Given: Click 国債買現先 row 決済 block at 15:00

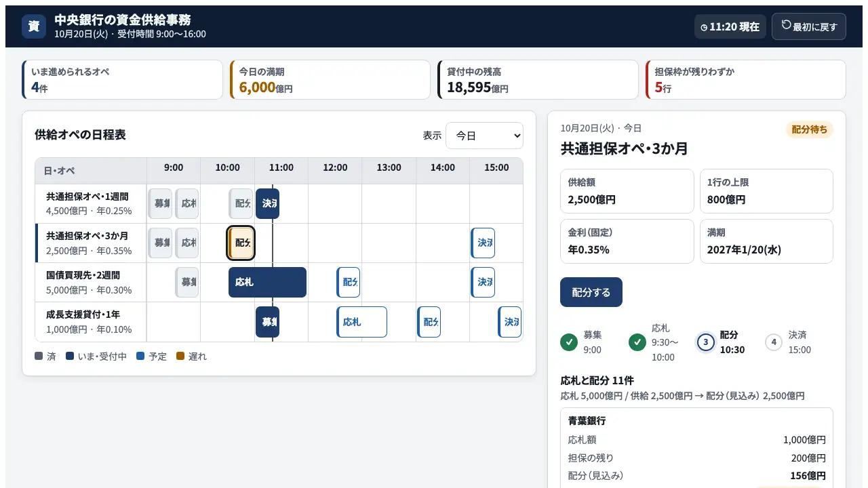Looking at the screenshot, I should coord(483,282).
